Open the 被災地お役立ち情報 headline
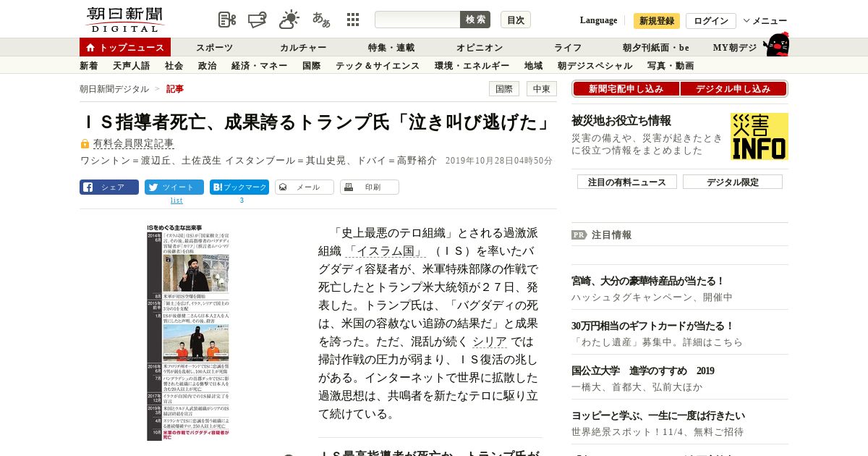Image resolution: width=868 pixels, height=456 pixels. point(621,120)
